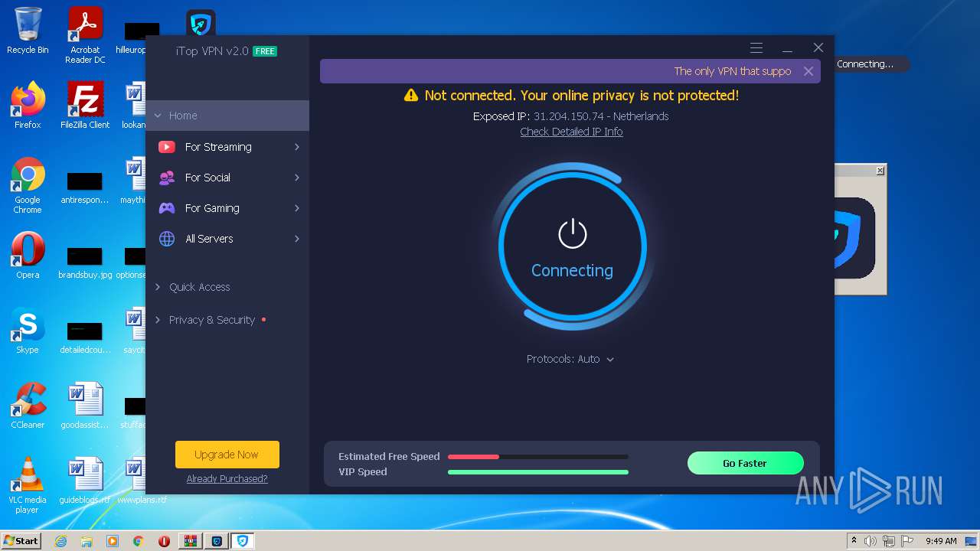
Task: Click the purple promo banner text
Action: (x=733, y=71)
